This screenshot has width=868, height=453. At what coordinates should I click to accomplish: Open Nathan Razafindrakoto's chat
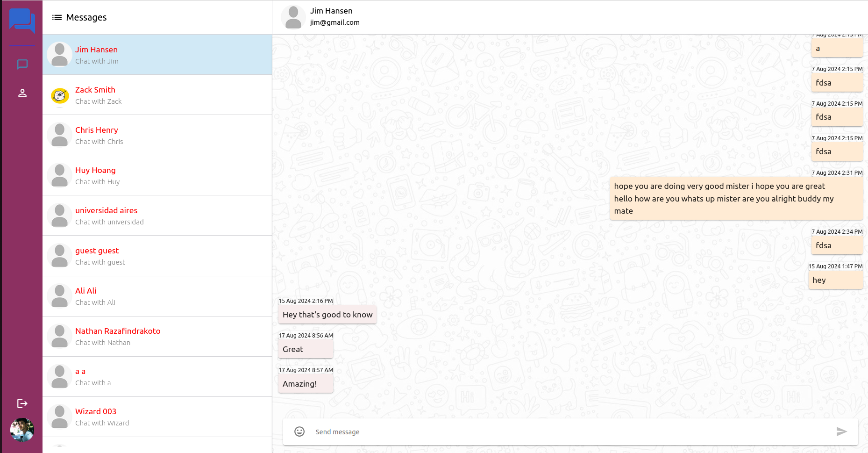pos(157,336)
